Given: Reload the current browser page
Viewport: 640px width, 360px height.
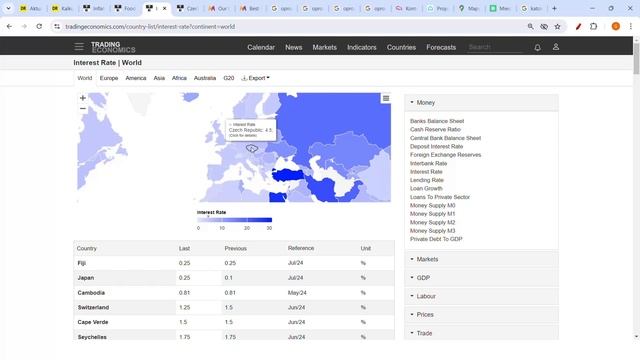Looking at the screenshot, I should [x=39, y=27].
